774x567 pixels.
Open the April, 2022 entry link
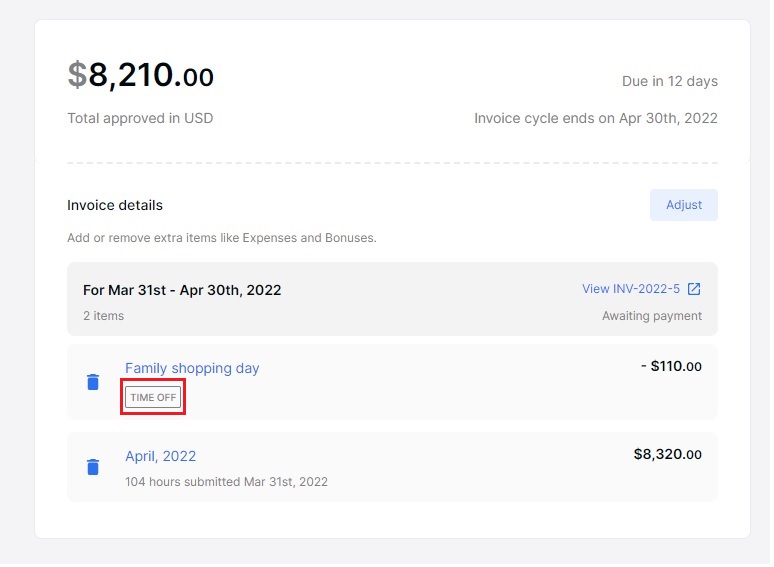160,456
